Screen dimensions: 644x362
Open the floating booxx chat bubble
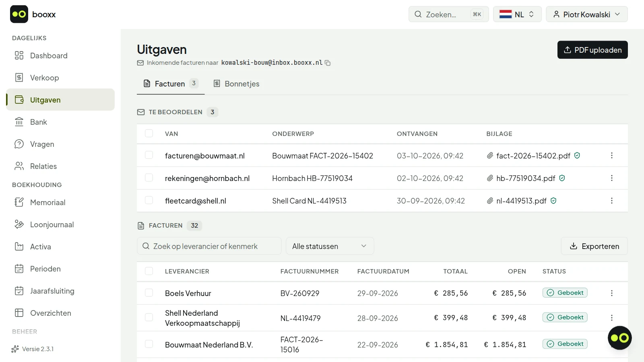click(x=619, y=338)
